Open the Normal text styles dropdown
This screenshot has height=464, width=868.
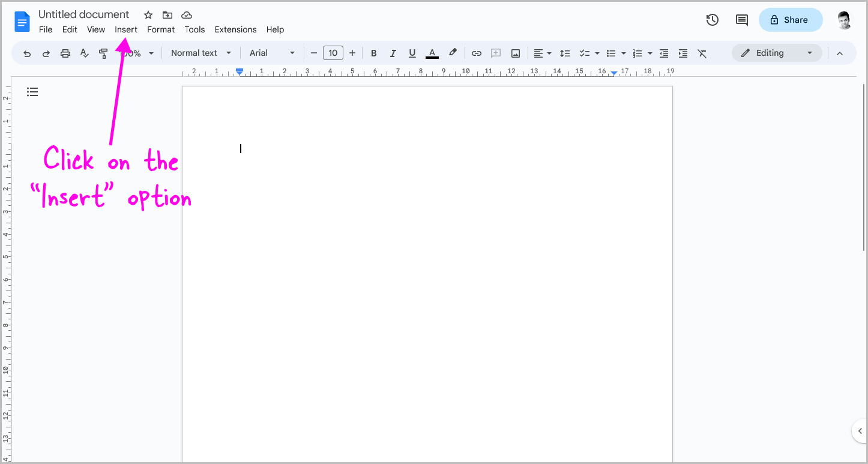click(x=200, y=53)
